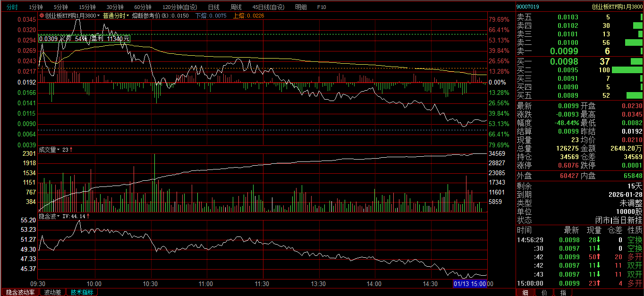The image size is (644, 296).
Task: Switch to the 波动差 indicator tab
Action: coord(52,292)
